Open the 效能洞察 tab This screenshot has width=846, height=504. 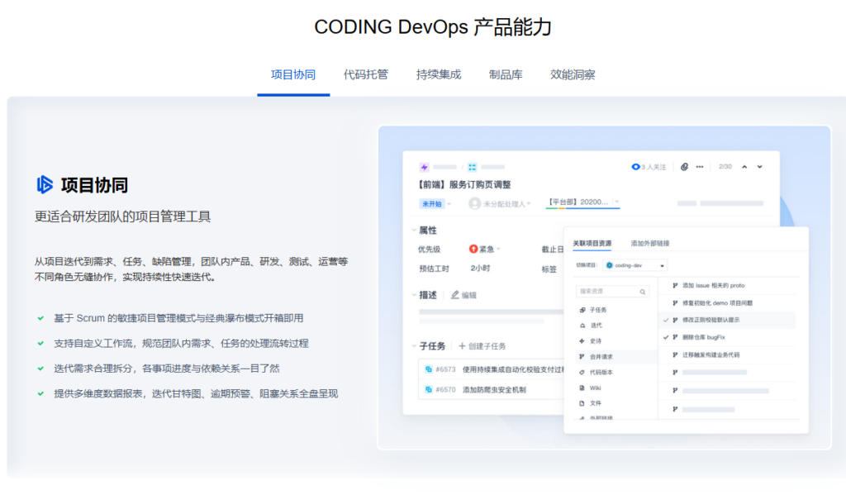573,74
